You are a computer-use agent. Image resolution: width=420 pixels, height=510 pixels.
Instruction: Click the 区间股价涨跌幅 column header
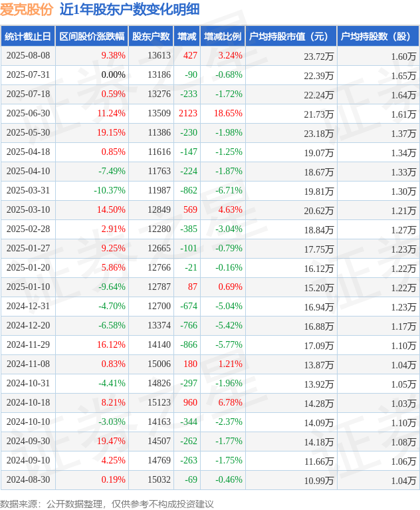pyautogui.click(x=92, y=37)
